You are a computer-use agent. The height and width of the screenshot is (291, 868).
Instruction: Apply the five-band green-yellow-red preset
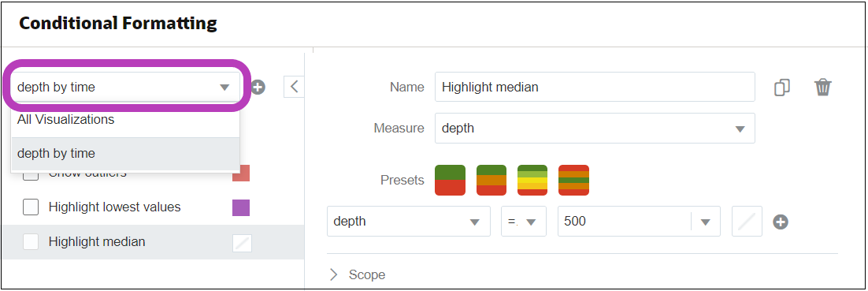click(532, 180)
